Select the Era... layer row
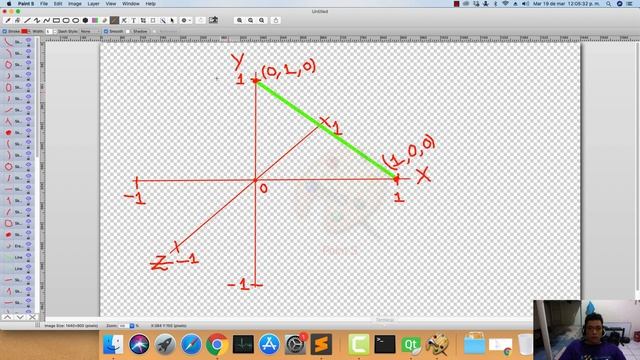The height and width of the screenshot is (360, 640). [x=17, y=246]
